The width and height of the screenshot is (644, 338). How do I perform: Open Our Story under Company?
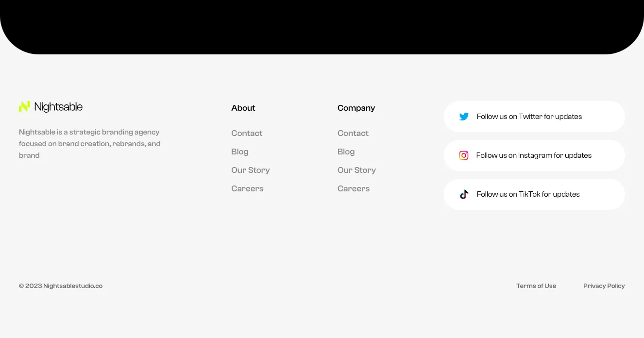point(357,170)
